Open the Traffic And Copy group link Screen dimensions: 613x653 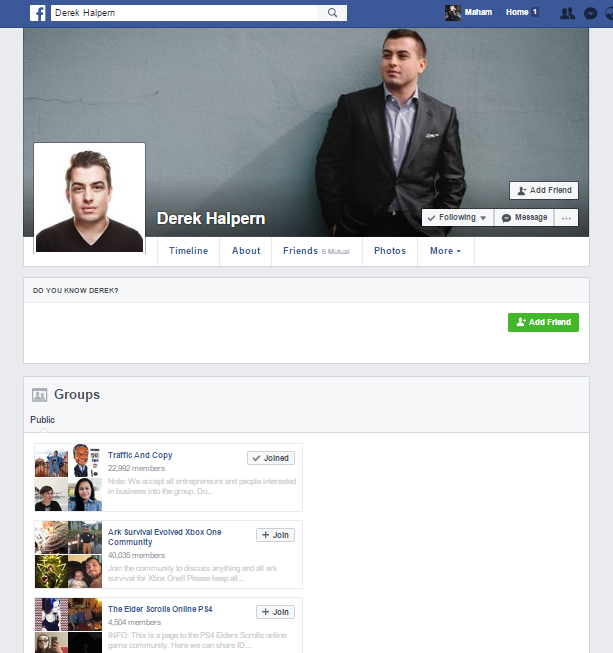pos(140,455)
